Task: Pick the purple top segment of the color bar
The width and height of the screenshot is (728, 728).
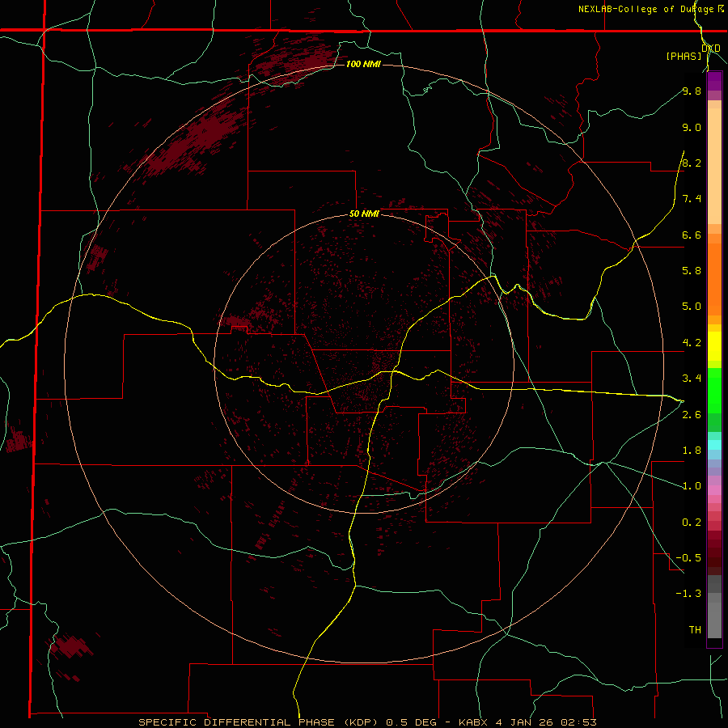Action: (x=714, y=81)
